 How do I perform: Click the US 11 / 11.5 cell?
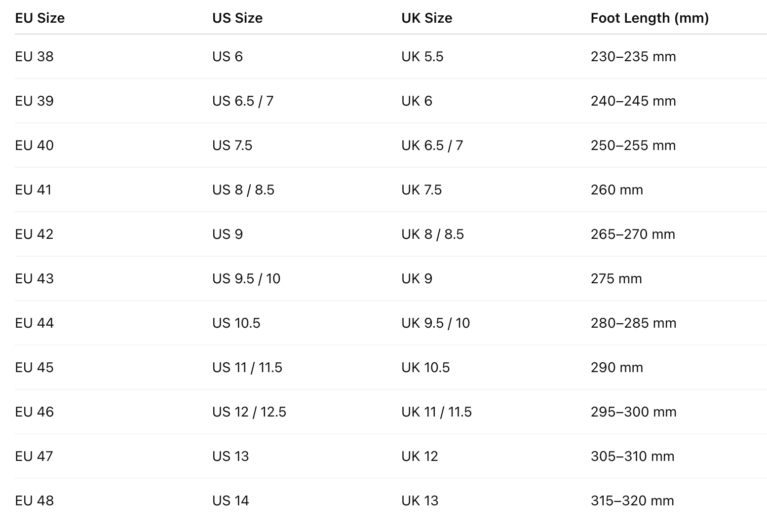point(247,368)
